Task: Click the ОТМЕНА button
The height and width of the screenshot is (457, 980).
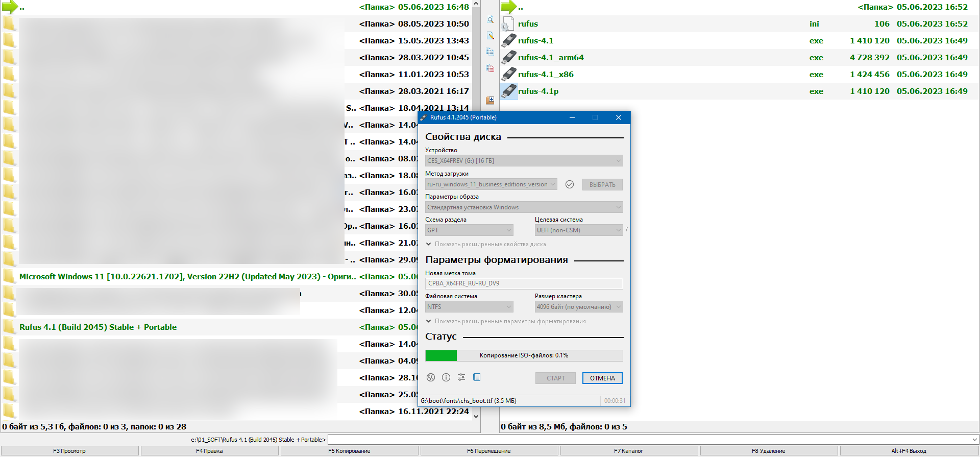Action: [602, 378]
